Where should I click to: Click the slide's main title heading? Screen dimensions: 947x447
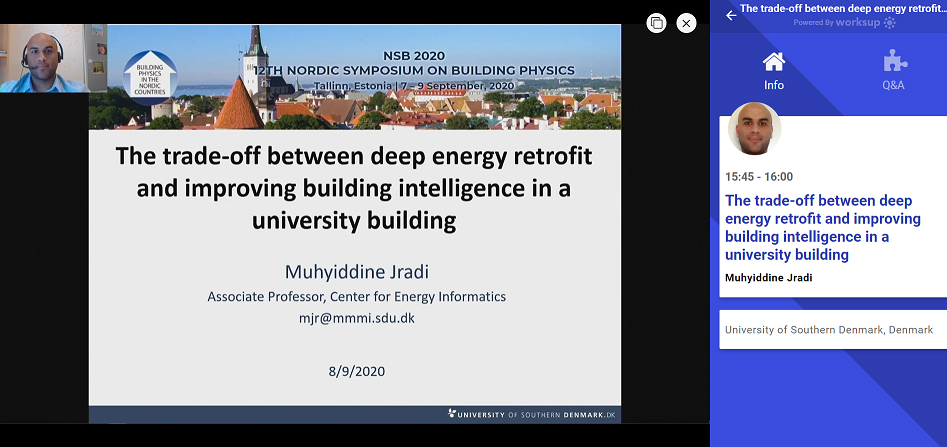[355, 188]
